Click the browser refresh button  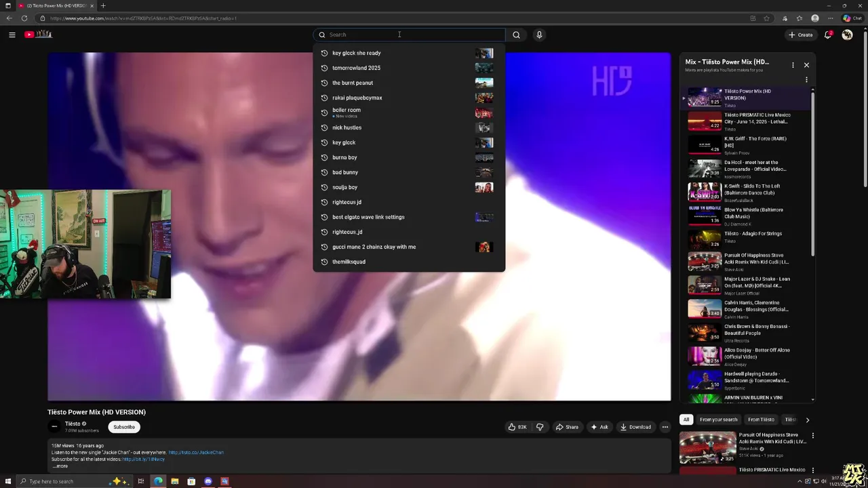(24, 18)
